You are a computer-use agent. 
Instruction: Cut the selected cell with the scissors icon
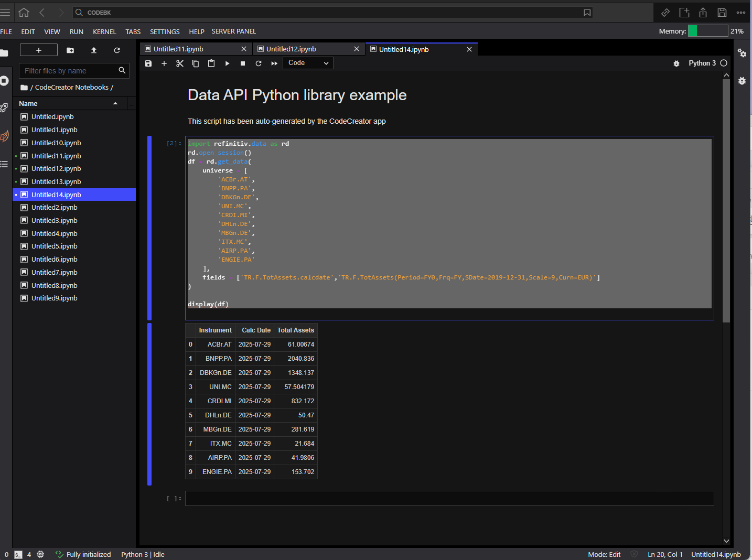(180, 63)
